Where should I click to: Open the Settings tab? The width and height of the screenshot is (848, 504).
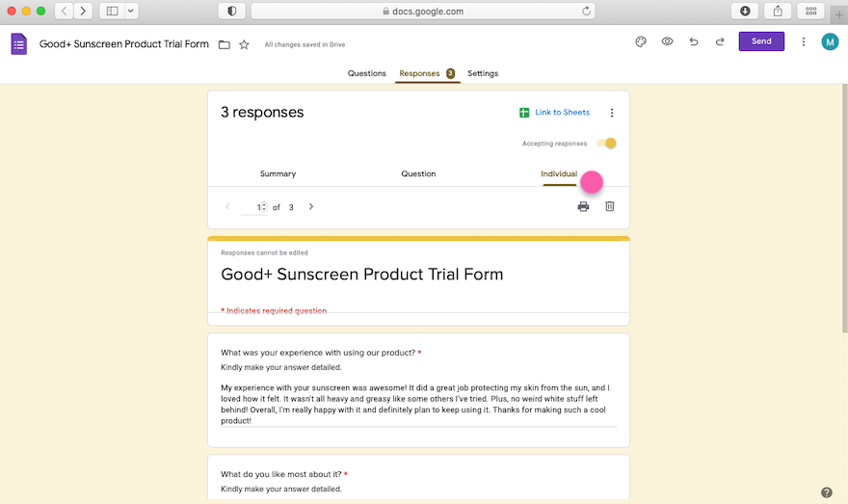(483, 73)
